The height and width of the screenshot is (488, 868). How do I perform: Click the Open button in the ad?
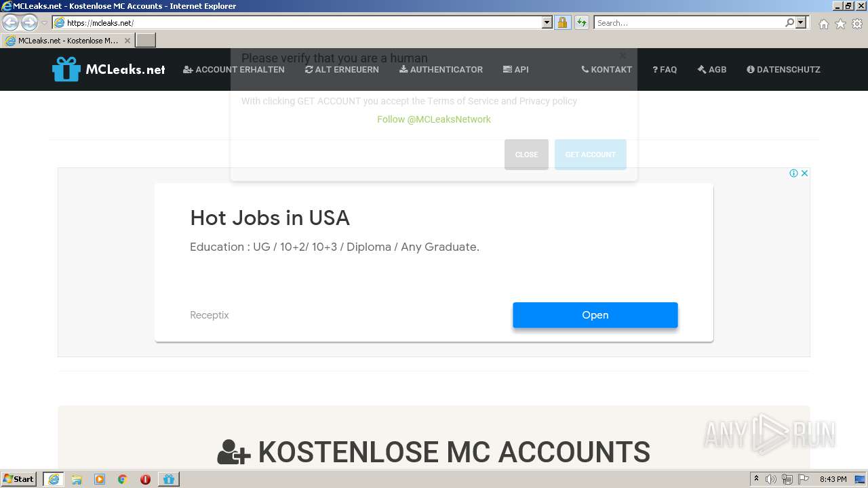coord(595,315)
